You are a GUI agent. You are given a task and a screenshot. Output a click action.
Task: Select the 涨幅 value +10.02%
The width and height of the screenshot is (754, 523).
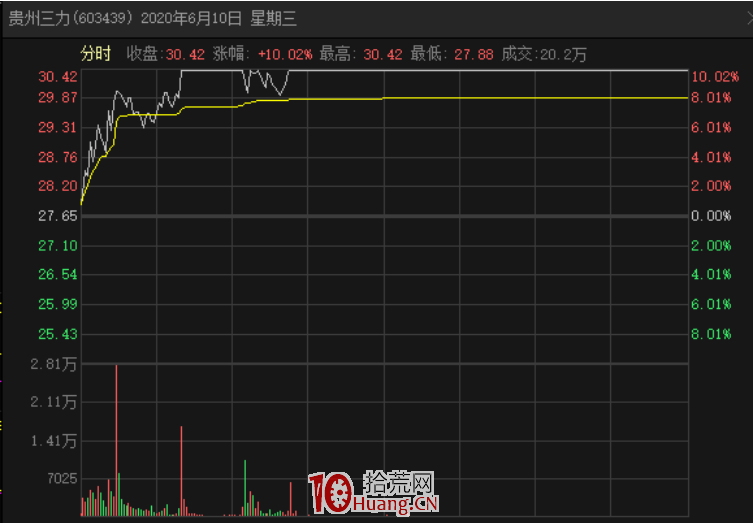tap(285, 54)
